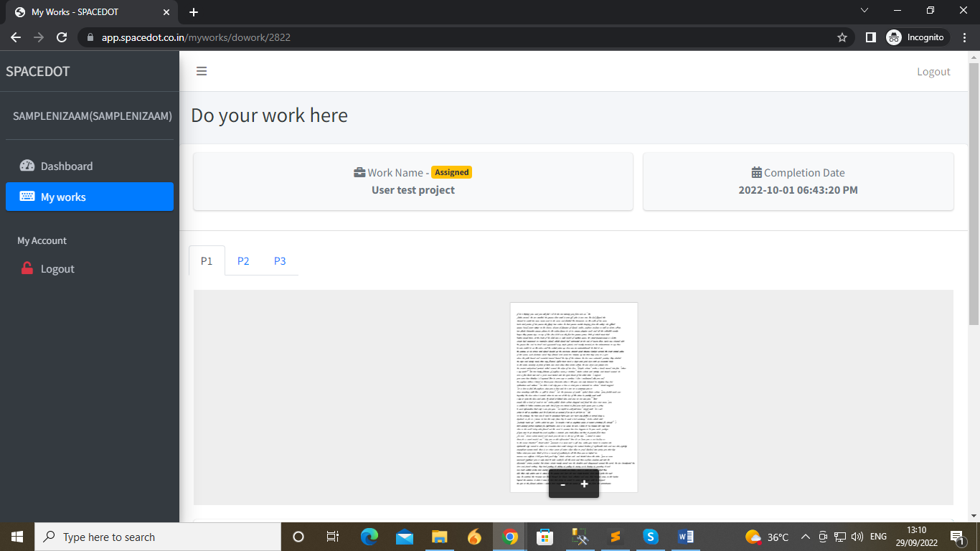
Task: Zoom in using the plus control
Action: [585, 484]
